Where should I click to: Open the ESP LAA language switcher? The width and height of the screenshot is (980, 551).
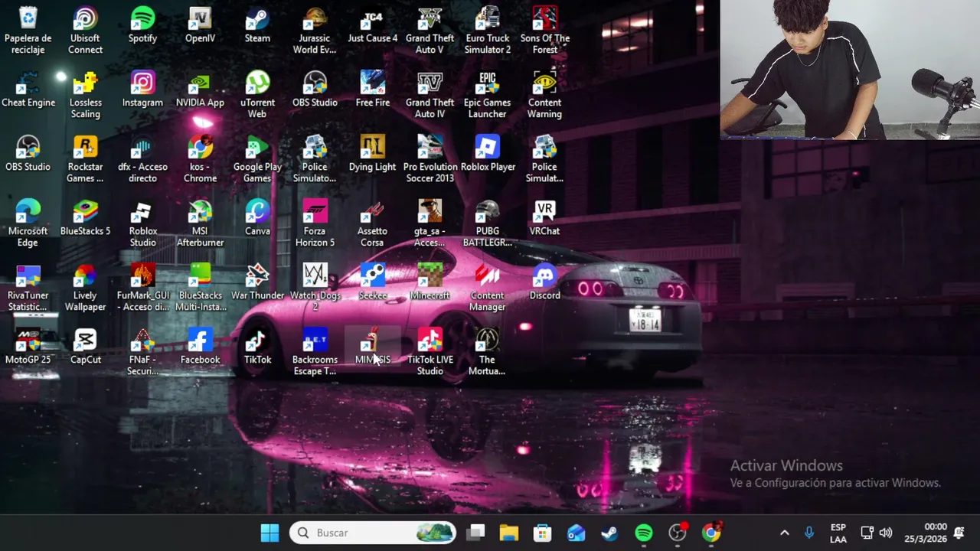coord(838,533)
